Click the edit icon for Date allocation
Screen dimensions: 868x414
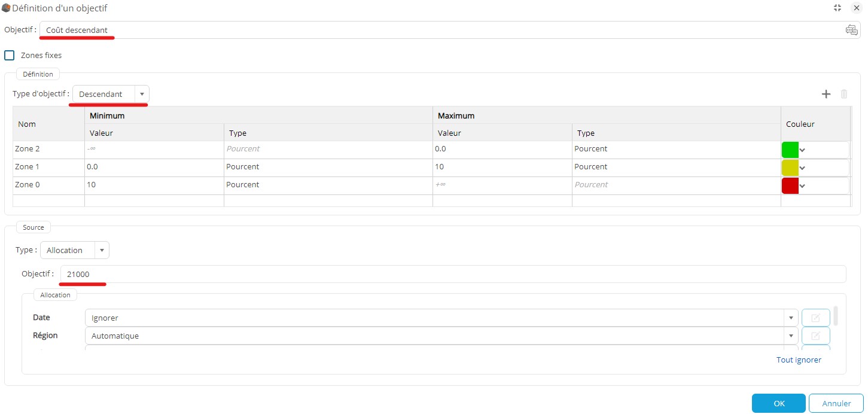(x=815, y=318)
